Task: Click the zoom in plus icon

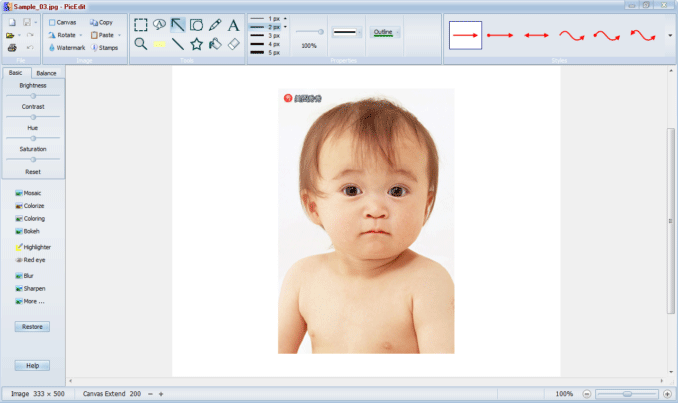Action: click(667, 394)
